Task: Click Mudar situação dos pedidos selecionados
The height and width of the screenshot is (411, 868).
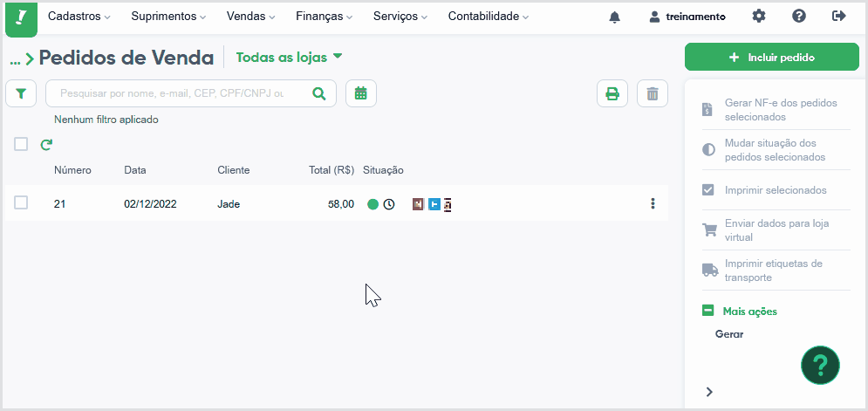Action: [776, 150]
